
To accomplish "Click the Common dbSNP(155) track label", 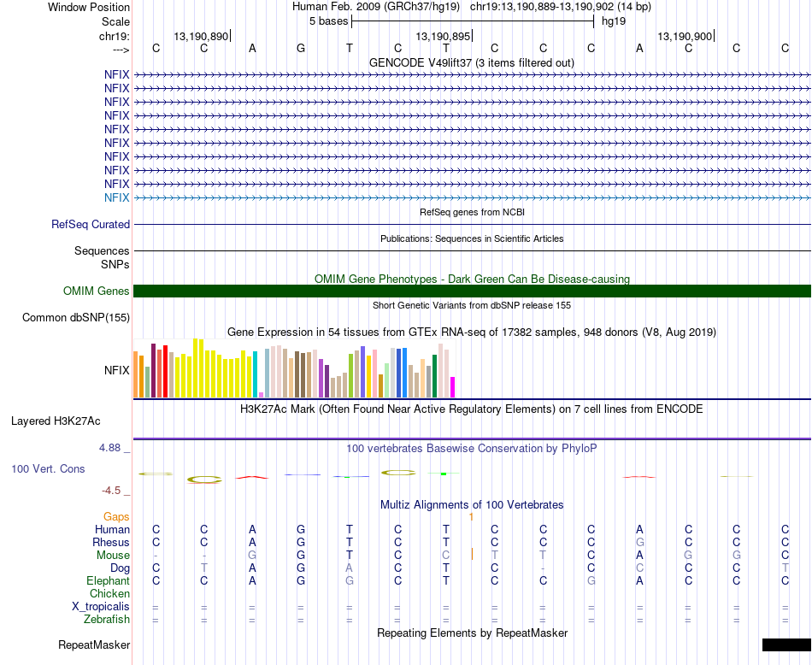I will click(76, 317).
